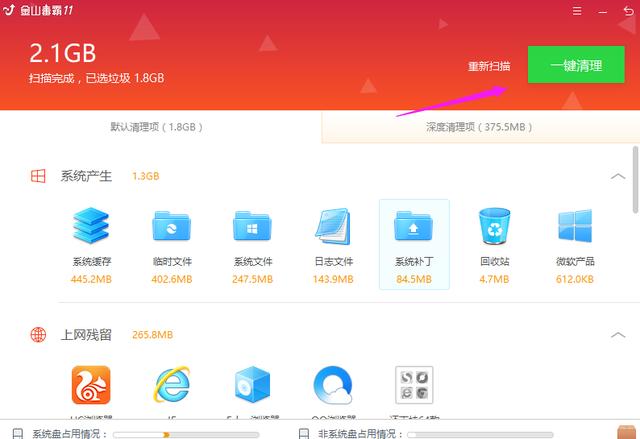This screenshot has width=640, height=439.
Task: Select the 系统文件 Windows folder icon
Action: (x=252, y=226)
